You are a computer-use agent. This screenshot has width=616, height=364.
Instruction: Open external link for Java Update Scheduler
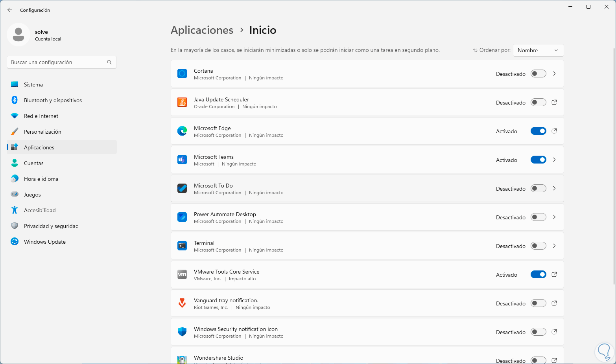pos(554,102)
